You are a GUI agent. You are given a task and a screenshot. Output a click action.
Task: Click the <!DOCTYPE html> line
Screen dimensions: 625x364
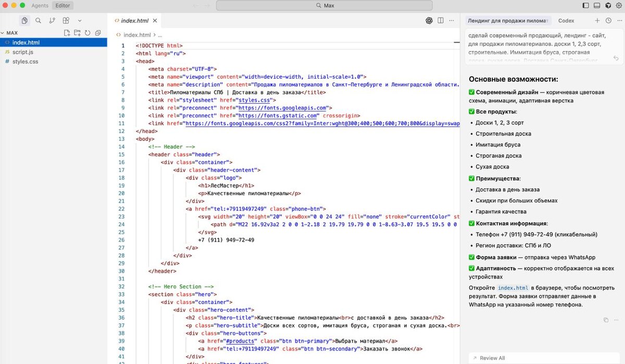click(x=159, y=45)
